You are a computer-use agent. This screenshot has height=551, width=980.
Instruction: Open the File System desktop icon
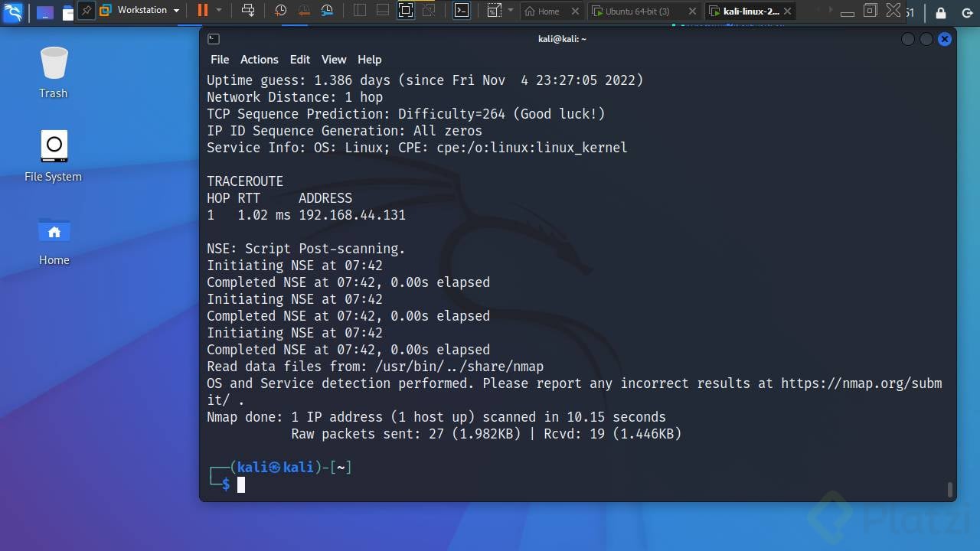pos(54,156)
